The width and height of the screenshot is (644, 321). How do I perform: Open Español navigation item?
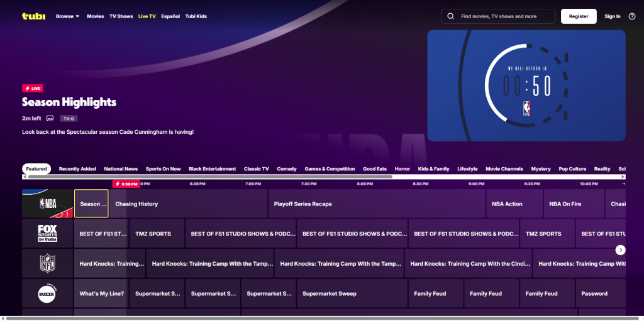click(x=170, y=16)
